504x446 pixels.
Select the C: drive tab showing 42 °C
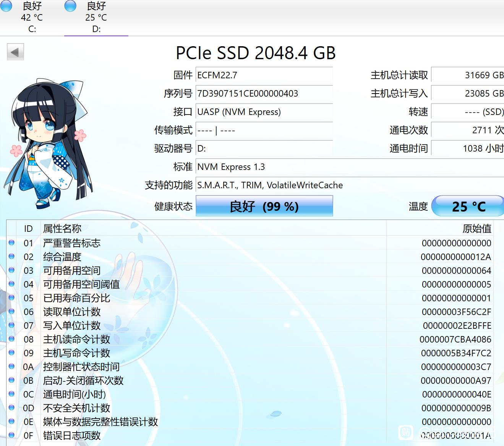(x=32, y=18)
